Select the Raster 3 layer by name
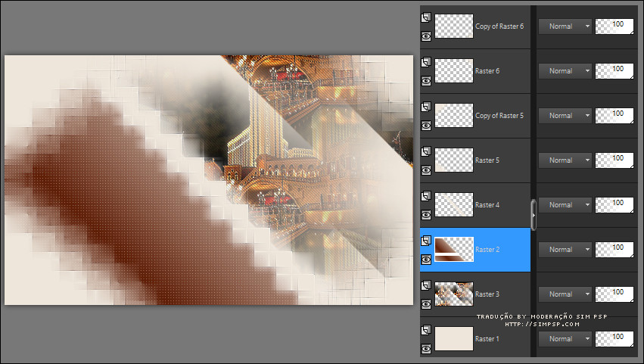Image resolution: width=644 pixels, height=364 pixels. click(487, 294)
